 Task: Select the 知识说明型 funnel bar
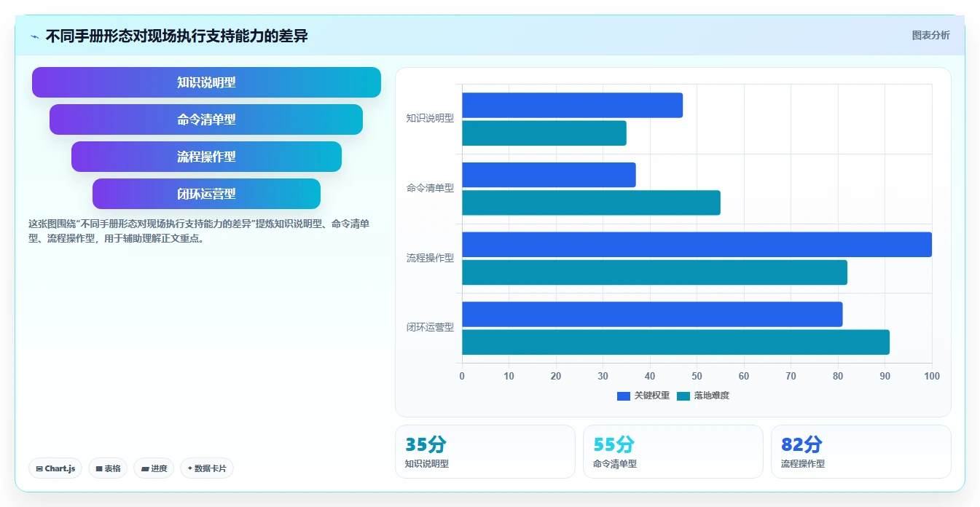click(x=206, y=82)
